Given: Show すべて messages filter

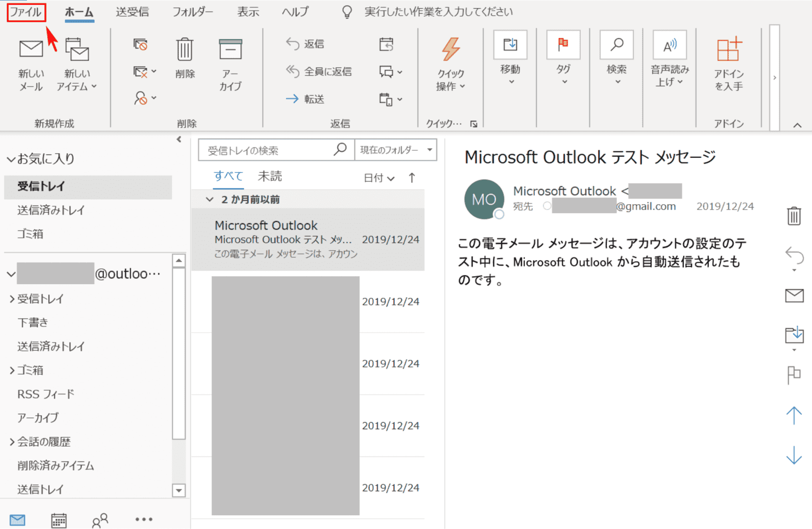Looking at the screenshot, I should coord(228,176).
